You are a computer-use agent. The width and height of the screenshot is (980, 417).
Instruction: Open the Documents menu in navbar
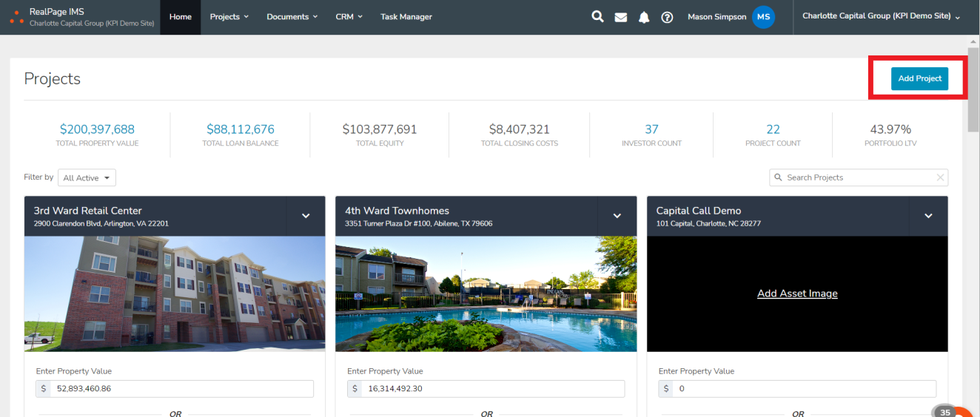[292, 17]
